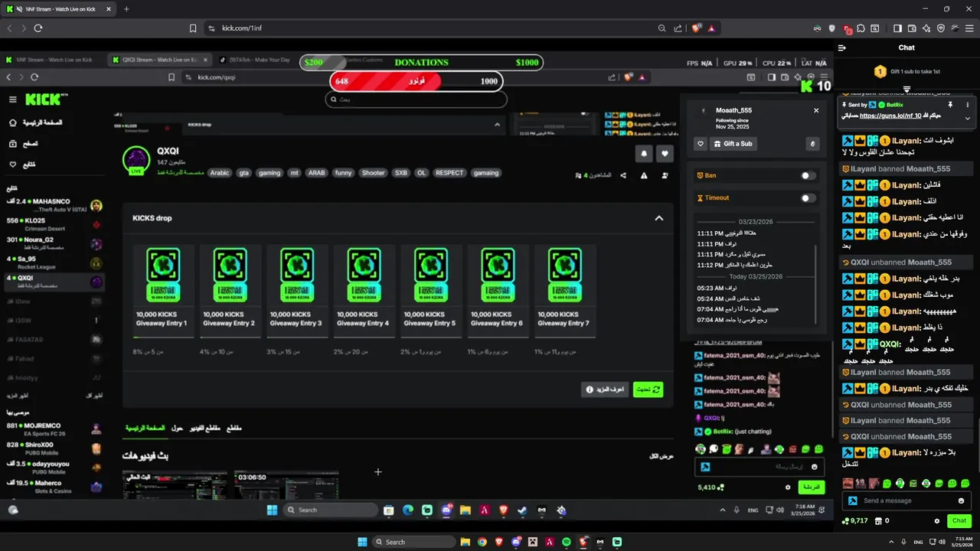Select the Arabic tag on QXQI channel
The height and width of the screenshot is (551, 980).
pos(220,173)
